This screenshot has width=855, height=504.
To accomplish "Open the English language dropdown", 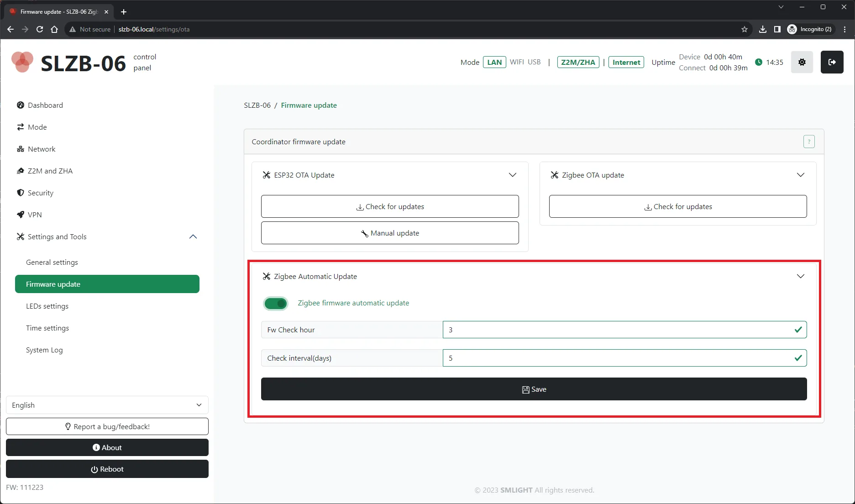I will [x=107, y=405].
